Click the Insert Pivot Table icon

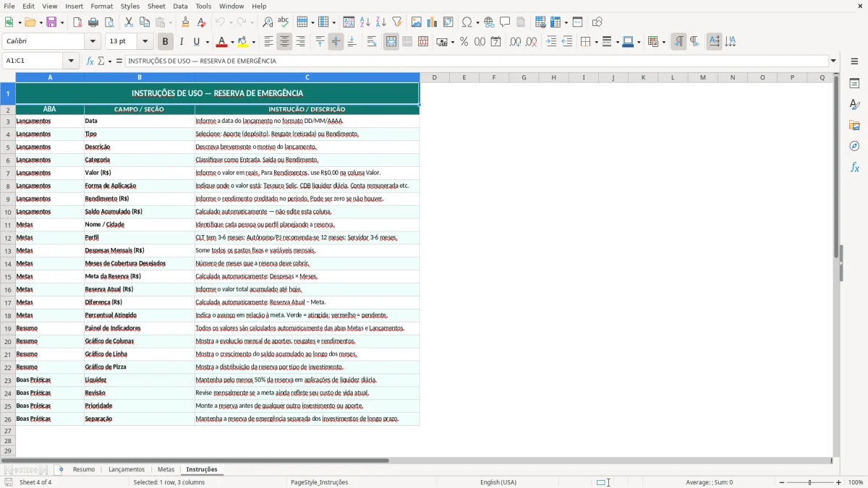(x=448, y=22)
